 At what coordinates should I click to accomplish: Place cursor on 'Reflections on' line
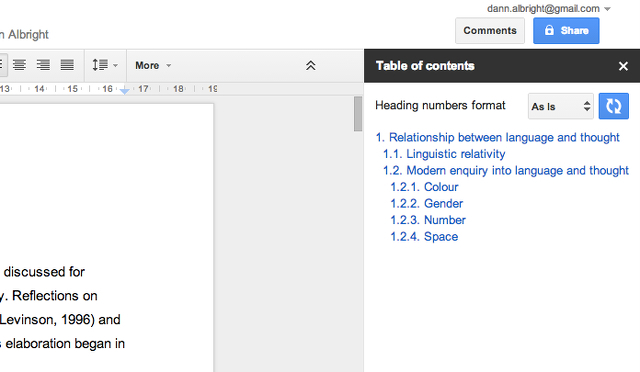[x=55, y=295]
